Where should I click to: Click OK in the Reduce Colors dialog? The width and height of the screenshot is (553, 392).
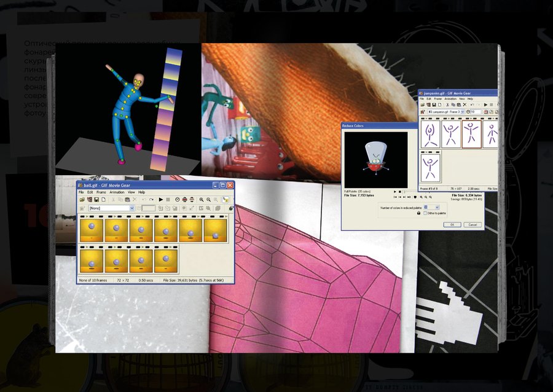click(452, 225)
